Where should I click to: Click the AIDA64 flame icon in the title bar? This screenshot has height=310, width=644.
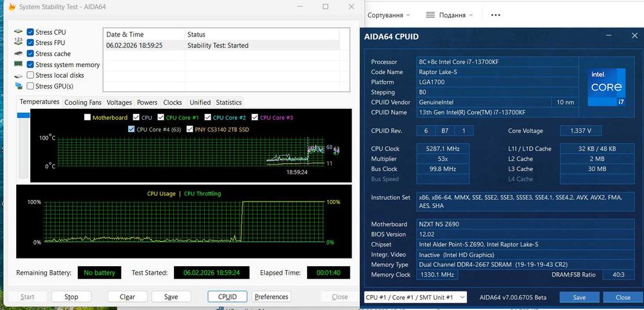pos(12,6)
